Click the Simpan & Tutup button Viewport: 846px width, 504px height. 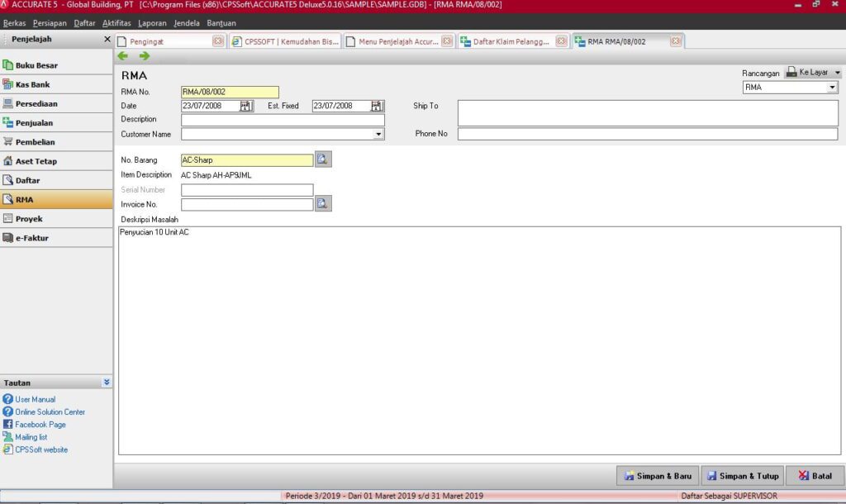tap(742, 475)
